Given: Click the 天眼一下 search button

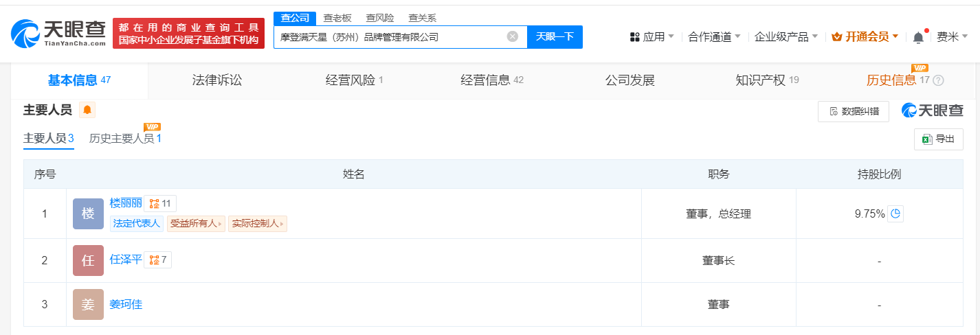Looking at the screenshot, I should pos(555,37).
